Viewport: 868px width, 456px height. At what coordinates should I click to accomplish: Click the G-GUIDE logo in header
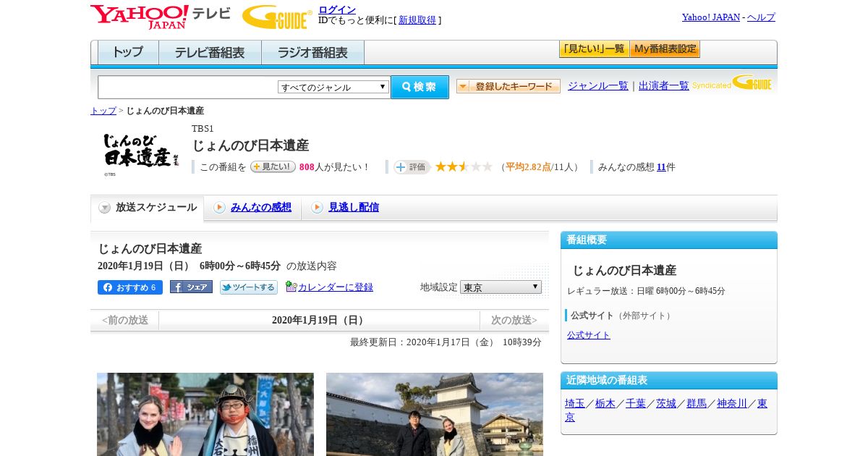click(277, 17)
